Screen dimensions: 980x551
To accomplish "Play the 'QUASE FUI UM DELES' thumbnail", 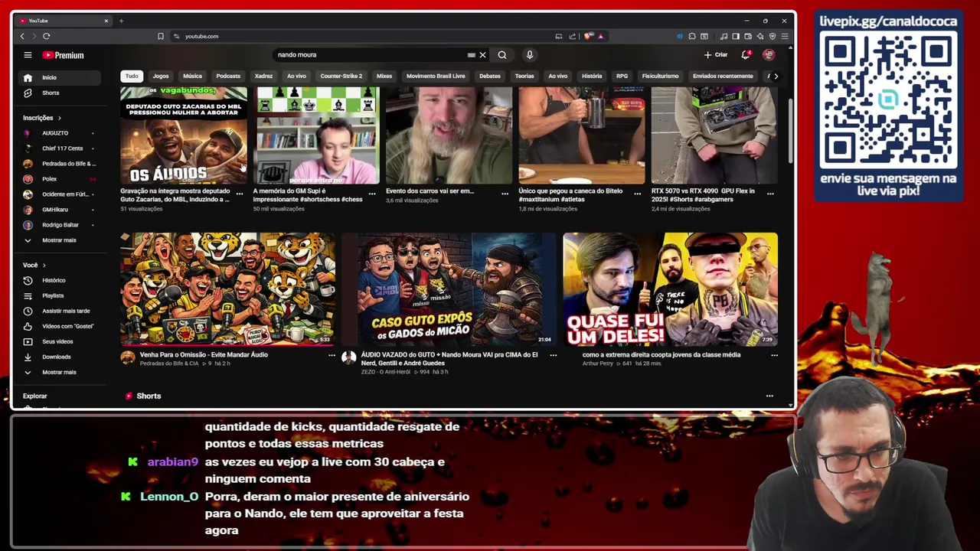I will coord(670,289).
